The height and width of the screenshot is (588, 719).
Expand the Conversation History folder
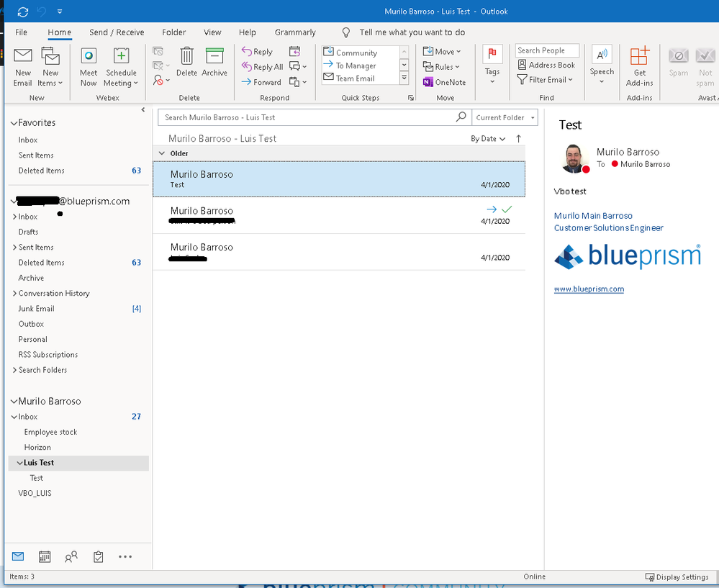[14, 294]
